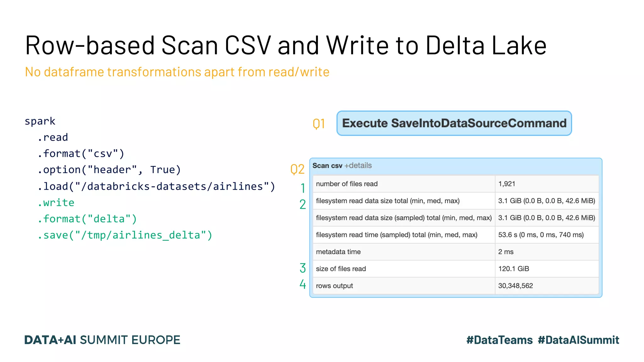
Task: Click the #DataAISummit hashtag
Action: (x=578, y=340)
